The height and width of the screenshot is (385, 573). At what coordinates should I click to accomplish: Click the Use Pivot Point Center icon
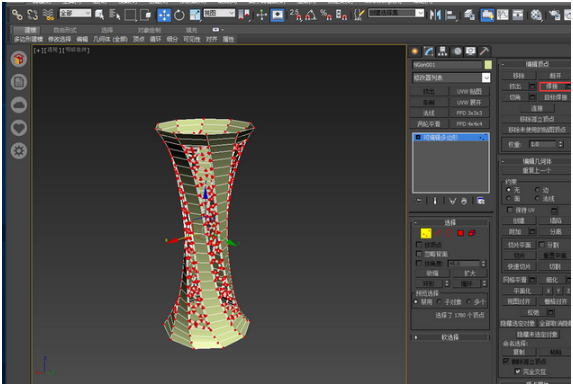click(244, 15)
